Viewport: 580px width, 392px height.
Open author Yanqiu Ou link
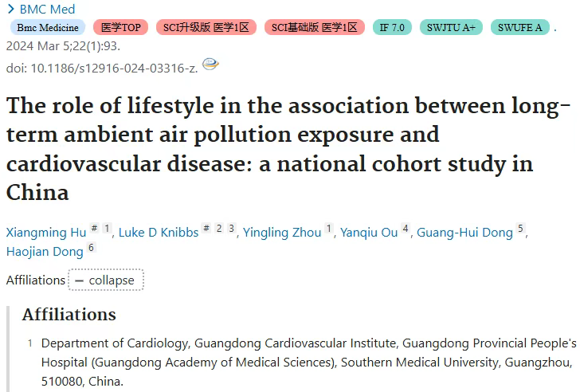pyautogui.click(x=369, y=232)
